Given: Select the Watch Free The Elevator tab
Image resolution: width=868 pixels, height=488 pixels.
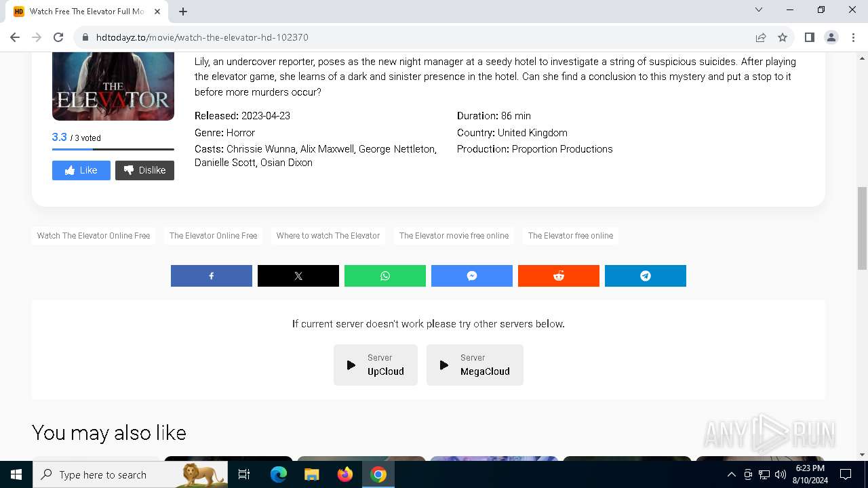Looking at the screenshot, I should 87,12.
